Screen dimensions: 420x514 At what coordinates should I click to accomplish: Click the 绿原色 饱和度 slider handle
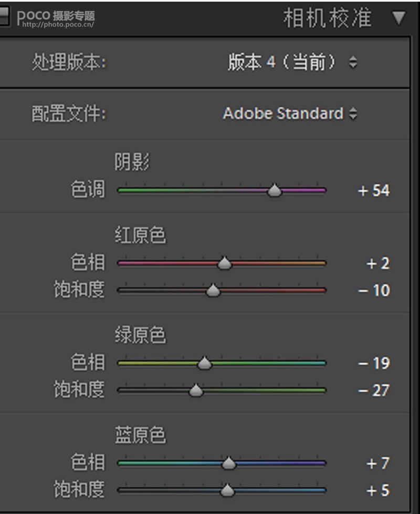196,390
